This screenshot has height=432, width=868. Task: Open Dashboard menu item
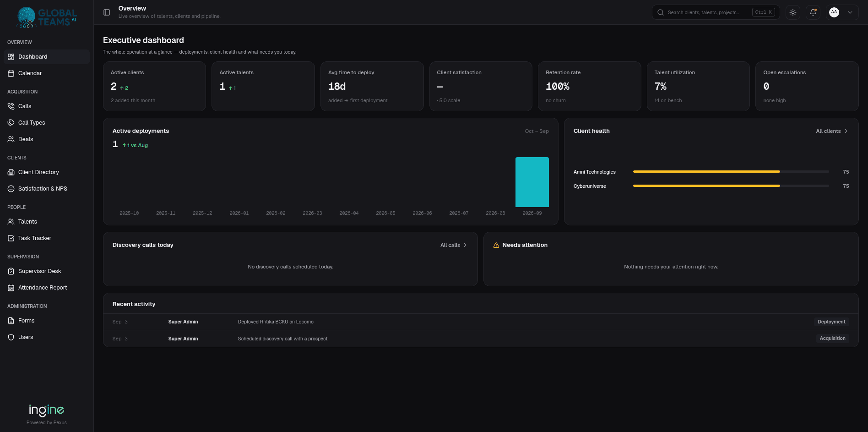[x=47, y=57]
